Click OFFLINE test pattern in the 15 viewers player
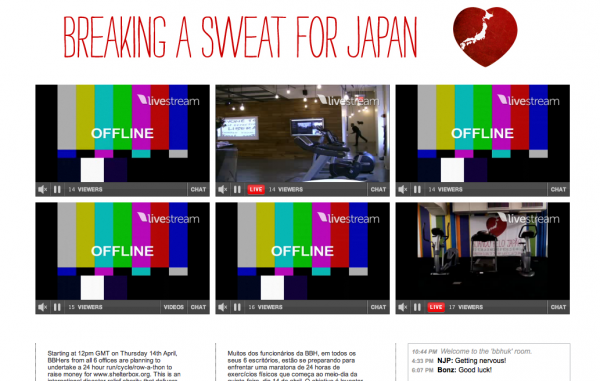The image size is (600, 381). tap(122, 251)
